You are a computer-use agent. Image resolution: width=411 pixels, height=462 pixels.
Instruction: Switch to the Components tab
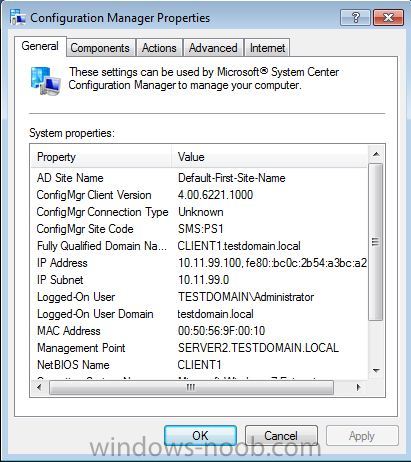[x=100, y=48]
